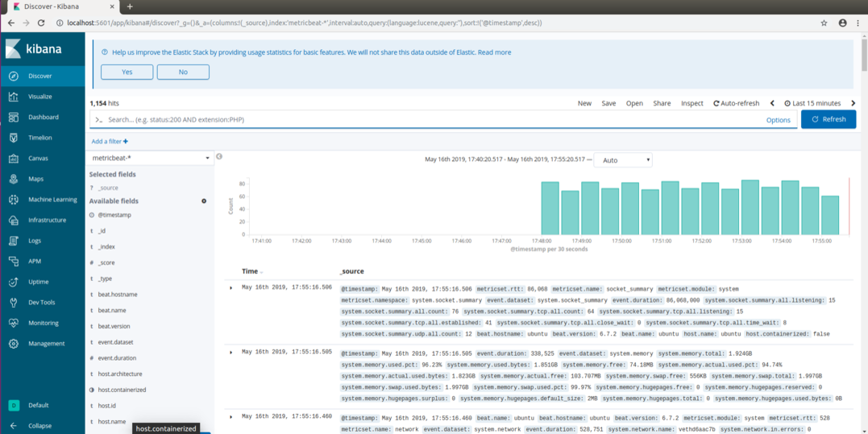Click the 17:48:00 histogram bar
The image size is (868, 434).
coord(550,209)
